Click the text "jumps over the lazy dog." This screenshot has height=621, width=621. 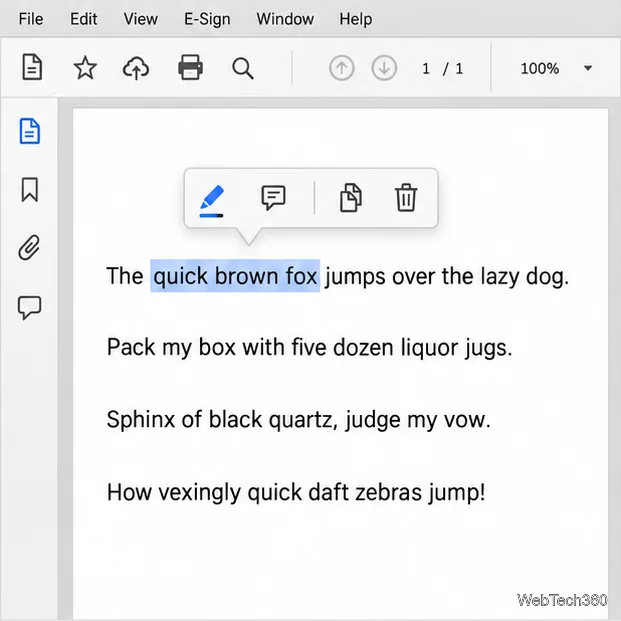tap(447, 276)
